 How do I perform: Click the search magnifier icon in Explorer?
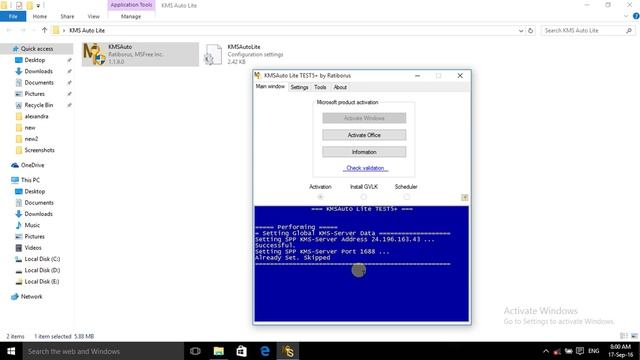(629, 31)
